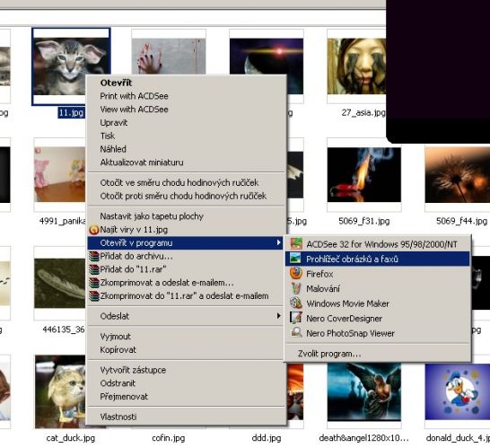
Task: Select Aktualizovat miniaturu
Action: pyautogui.click(x=142, y=163)
